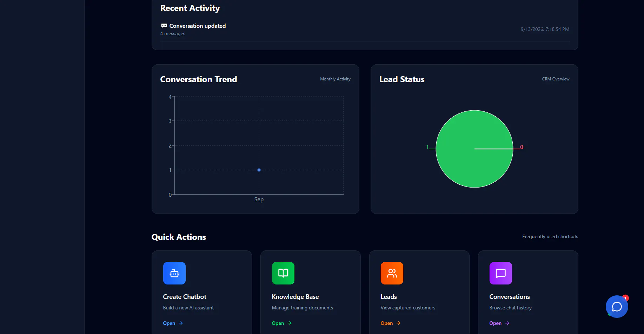Image resolution: width=644 pixels, height=334 pixels.
Task: Click the green '1' pie label
Action: tap(427, 147)
